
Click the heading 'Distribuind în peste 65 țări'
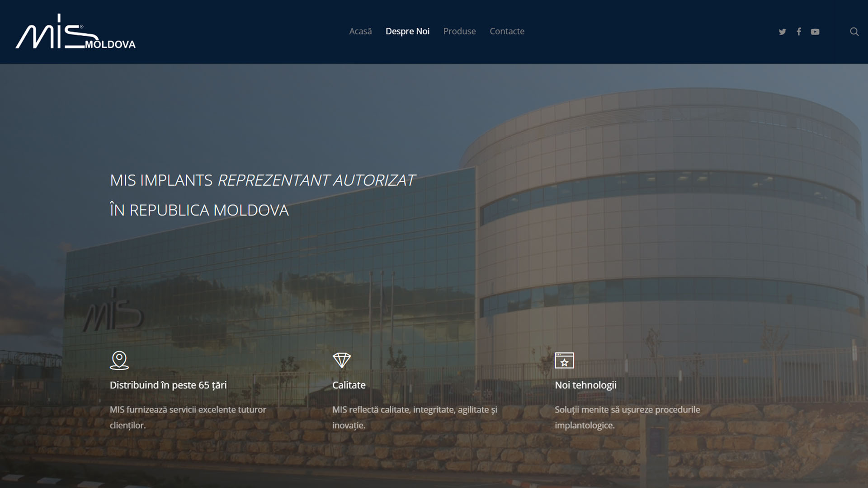[168, 385]
